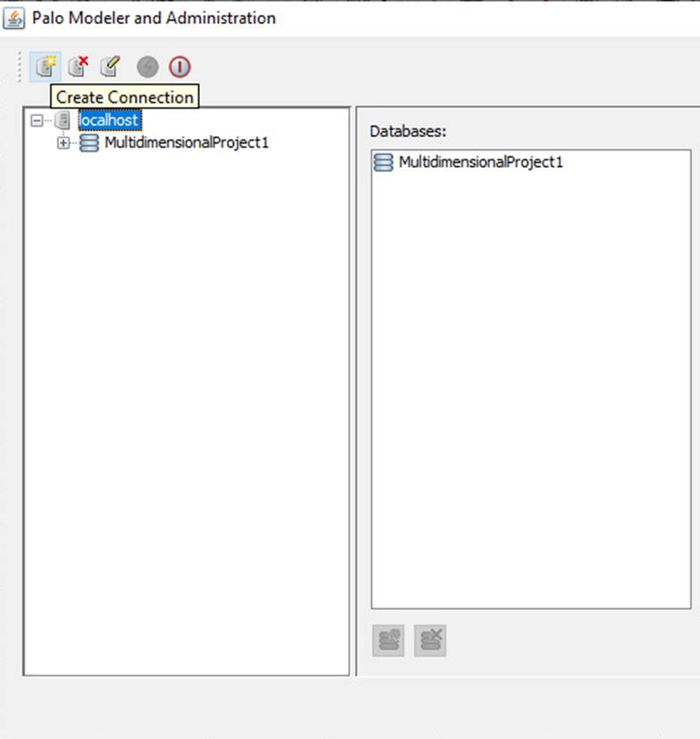Collapse the localhost tree node
Image resolution: width=700 pixels, height=739 pixels.
tap(37, 120)
